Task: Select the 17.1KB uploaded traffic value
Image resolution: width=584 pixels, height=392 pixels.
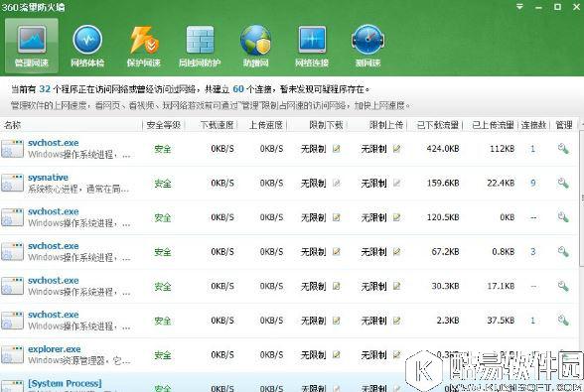Action: pyautogui.click(x=501, y=286)
